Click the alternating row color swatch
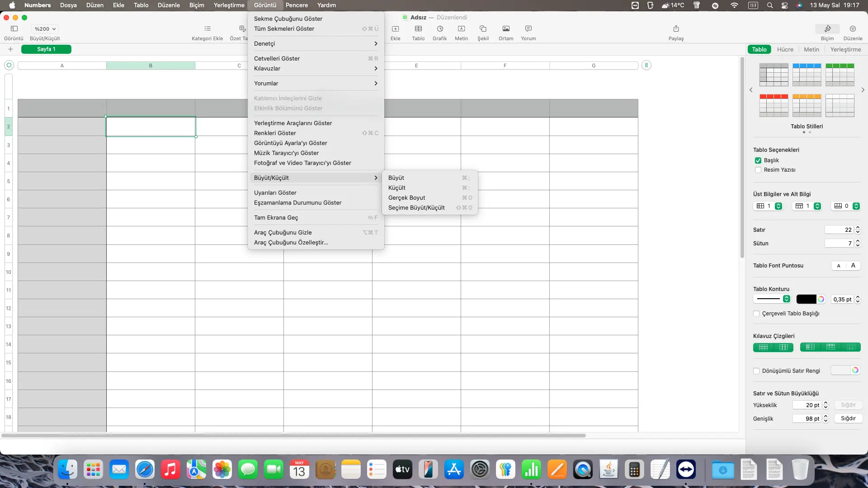This screenshot has width=868, height=488. [x=841, y=371]
